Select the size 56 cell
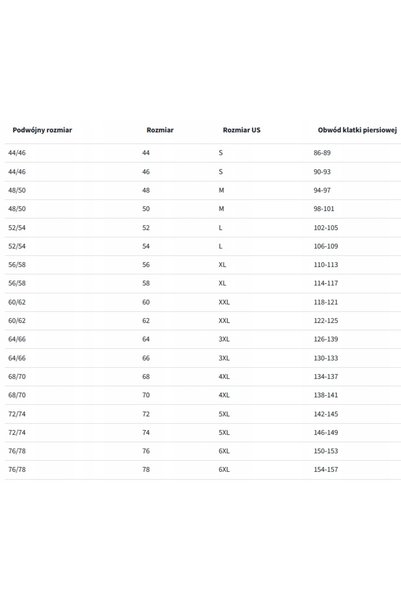 (x=146, y=265)
